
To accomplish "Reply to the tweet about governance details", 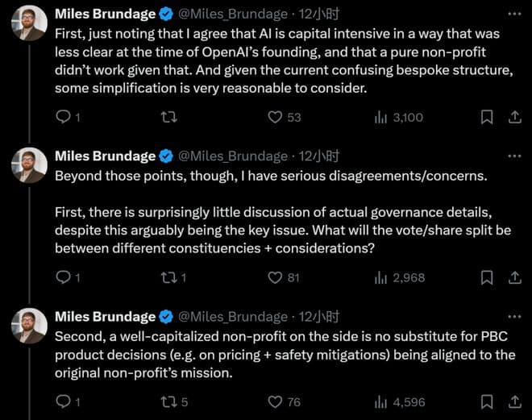I will tap(64, 277).
